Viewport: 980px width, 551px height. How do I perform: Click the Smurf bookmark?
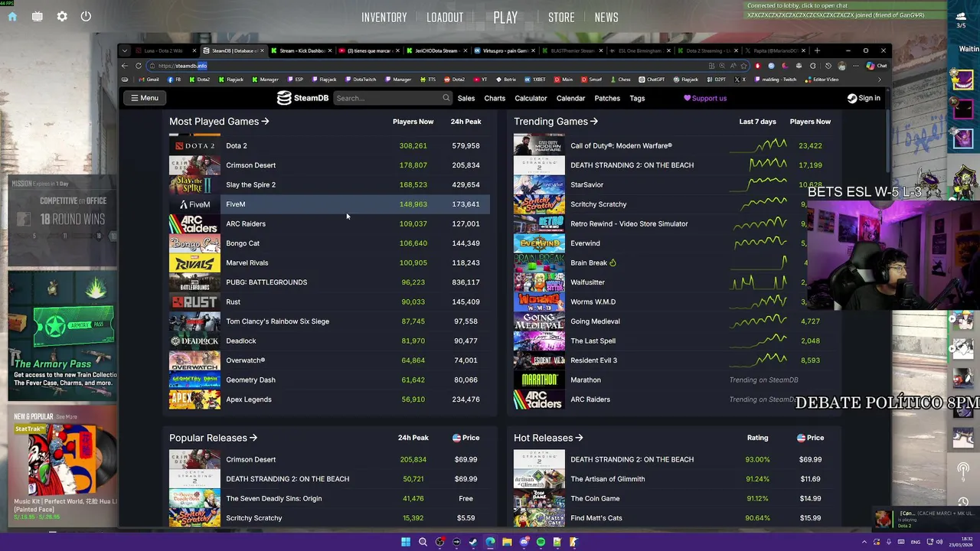point(593,80)
